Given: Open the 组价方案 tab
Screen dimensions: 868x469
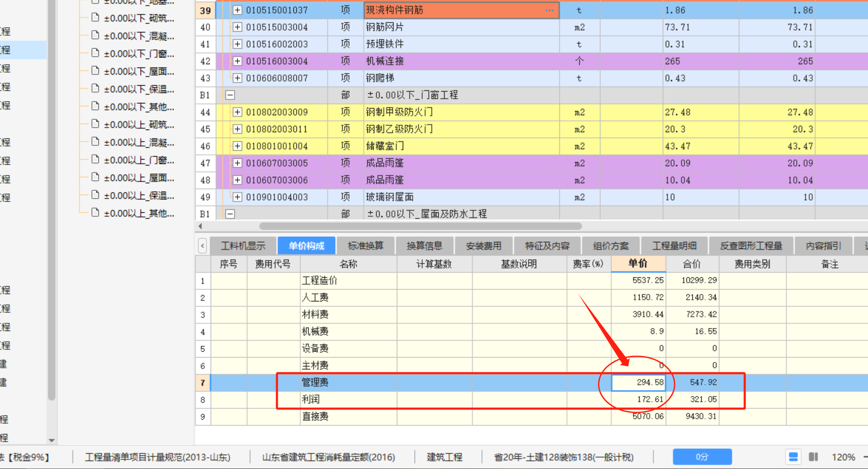Looking at the screenshot, I should [610, 246].
